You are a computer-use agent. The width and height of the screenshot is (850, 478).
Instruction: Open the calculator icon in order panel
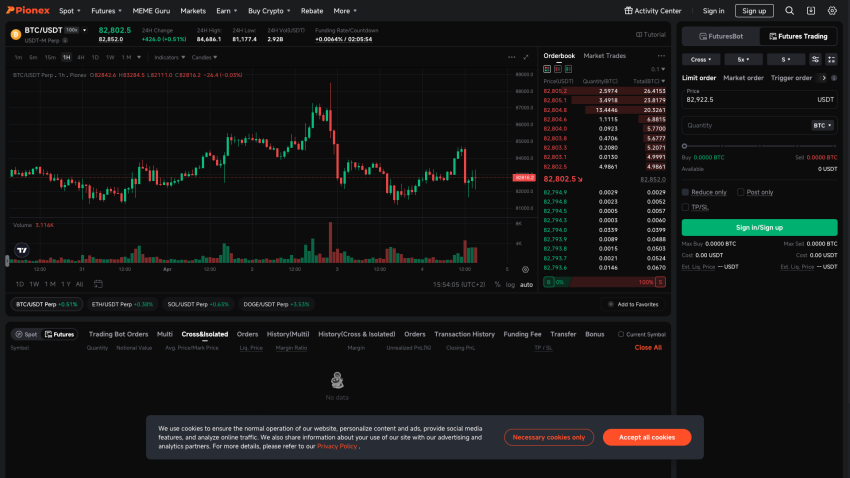[831, 60]
